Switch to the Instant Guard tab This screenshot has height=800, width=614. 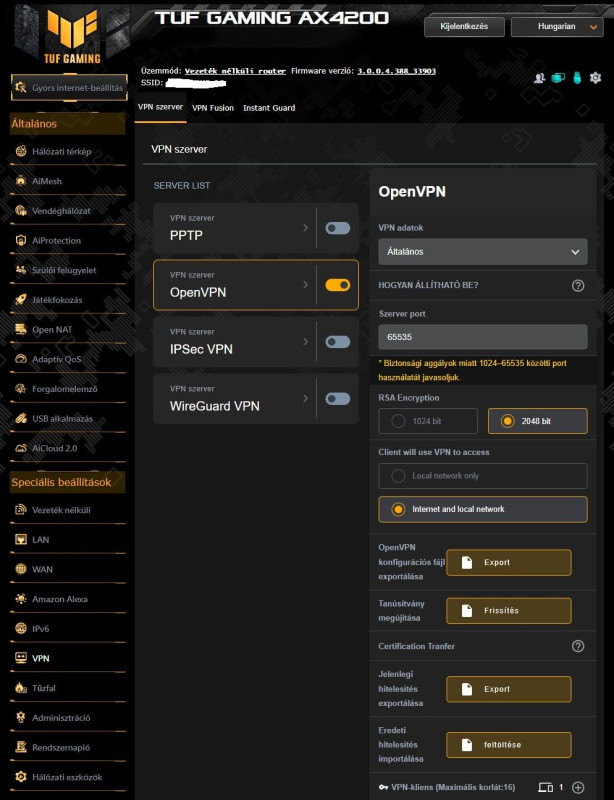(269, 108)
